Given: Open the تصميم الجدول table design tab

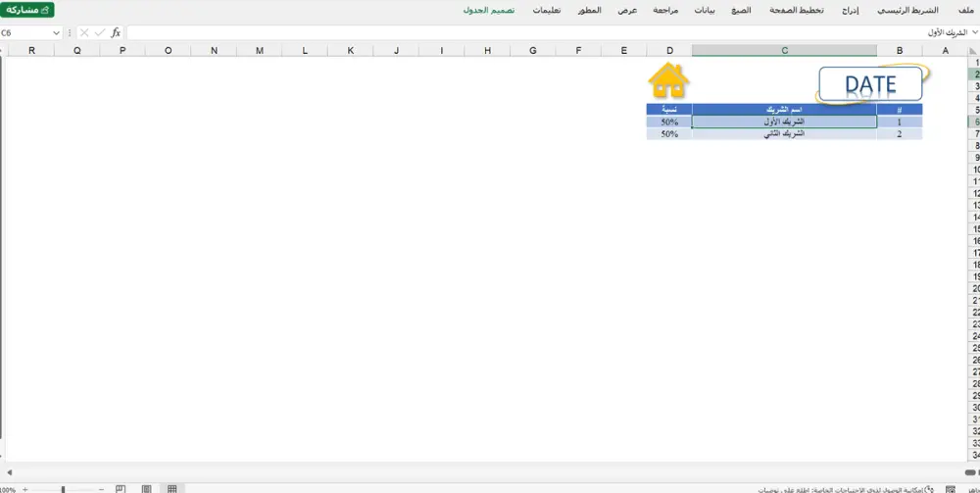Looking at the screenshot, I should tap(489, 11).
